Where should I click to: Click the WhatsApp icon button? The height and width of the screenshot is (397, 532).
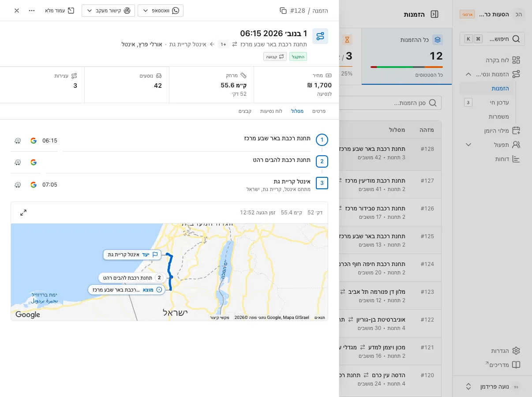click(175, 11)
